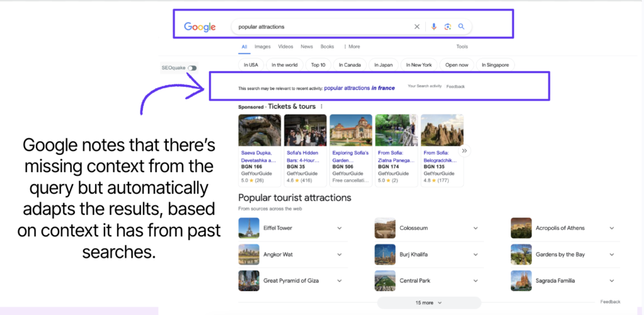Viewport: 644px width, 315px height.
Task: Open the 'popular attractions in france' link
Action: 359,88
